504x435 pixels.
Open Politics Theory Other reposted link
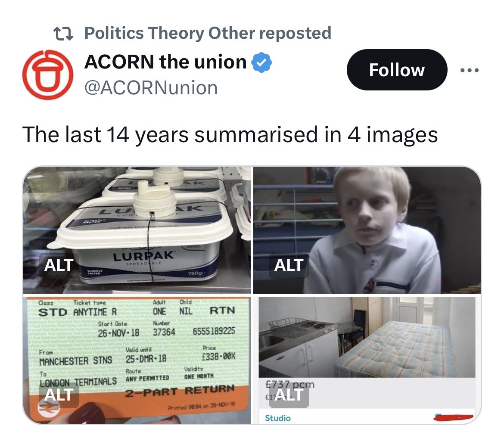[208, 33]
